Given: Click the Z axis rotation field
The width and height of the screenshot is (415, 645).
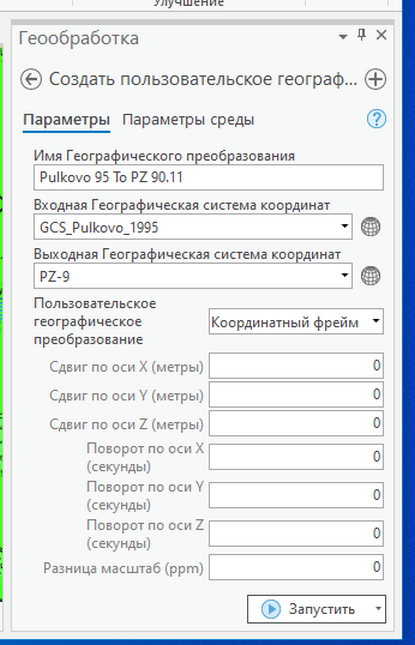Looking at the screenshot, I should coord(296,534).
